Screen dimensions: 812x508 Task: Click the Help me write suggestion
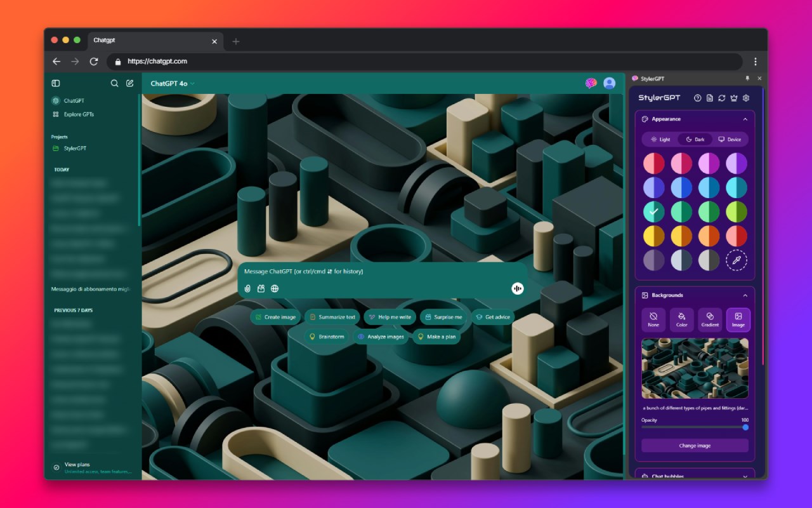pyautogui.click(x=390, y=317)
